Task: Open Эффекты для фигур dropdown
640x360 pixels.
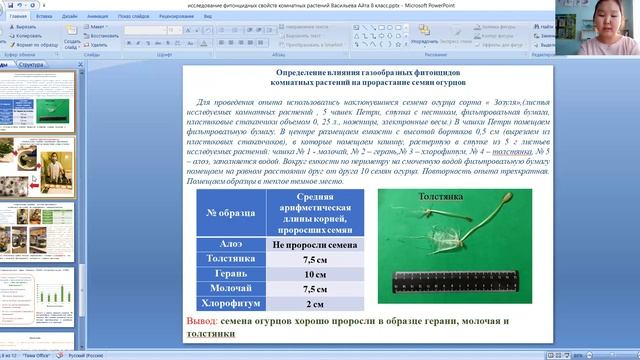Action: click(501, 45)
